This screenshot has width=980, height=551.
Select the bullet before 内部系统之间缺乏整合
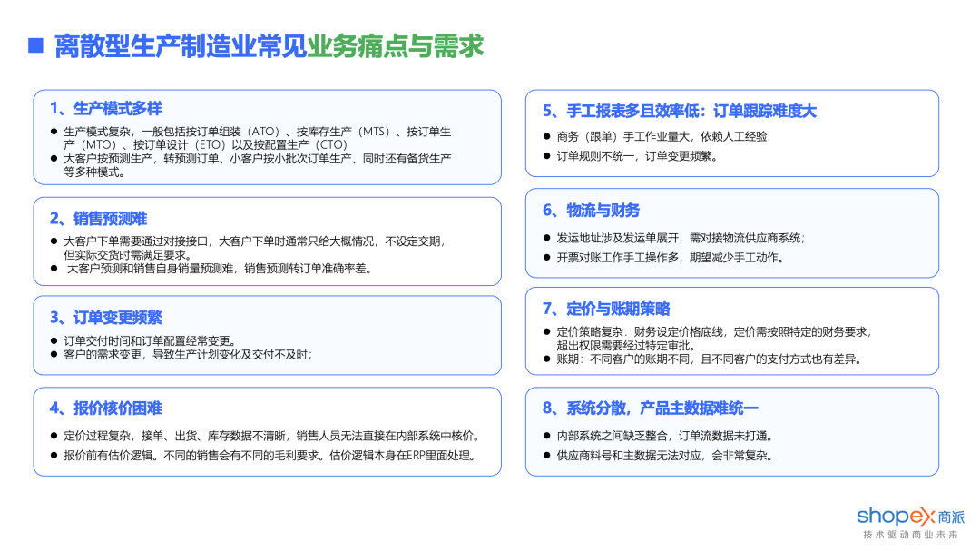(x=547, y=436)
